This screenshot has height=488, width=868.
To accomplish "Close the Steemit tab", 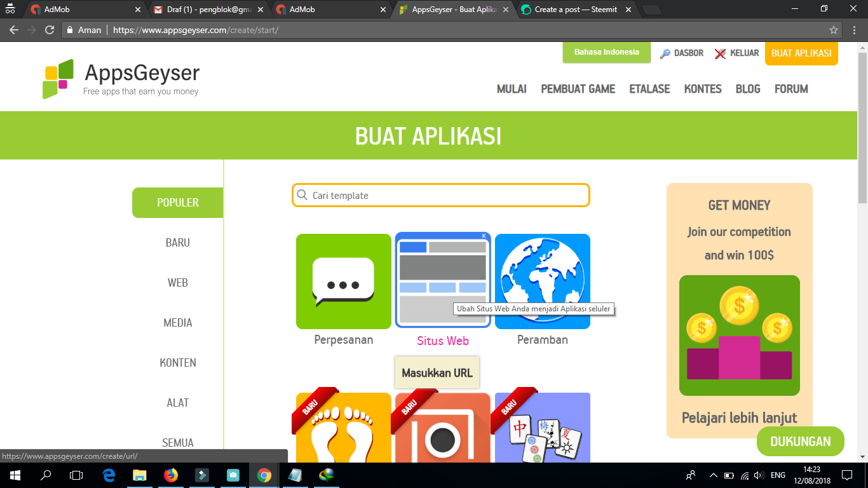I will [x=628, y=10].
